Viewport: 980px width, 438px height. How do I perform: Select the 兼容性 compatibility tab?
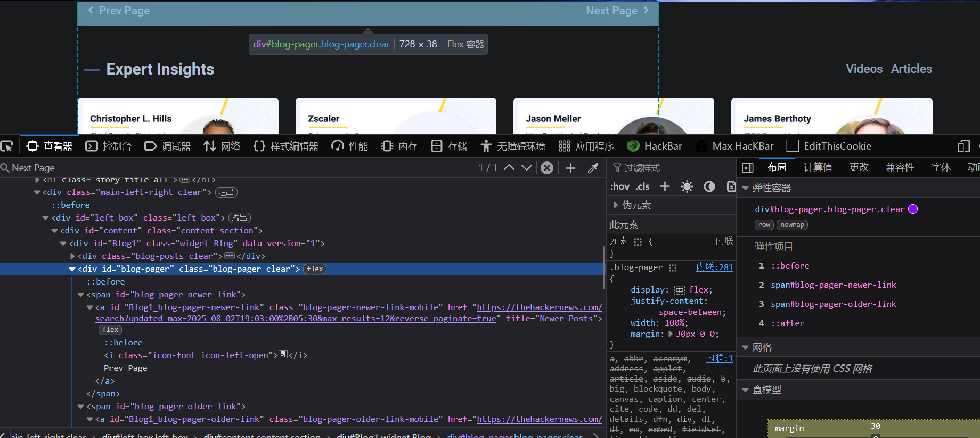[900, 167]
